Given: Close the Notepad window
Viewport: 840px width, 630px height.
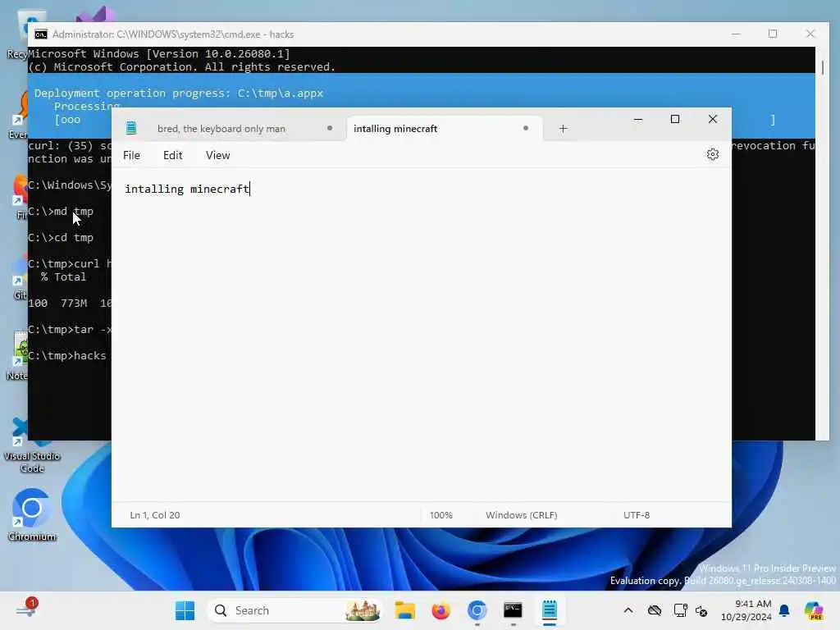Looking at the screenshot, I should click(713, 120).
